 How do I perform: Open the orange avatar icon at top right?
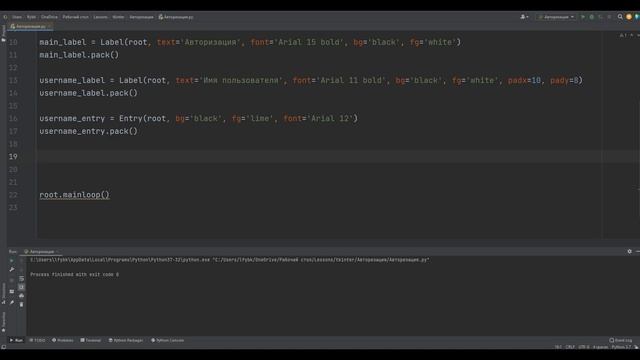(x=629, y=17)
